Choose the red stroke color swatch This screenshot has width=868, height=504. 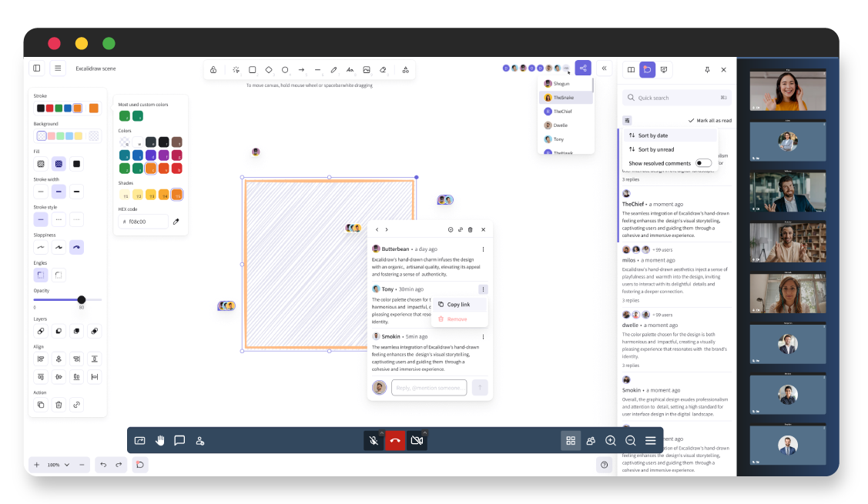coord(50,108)
